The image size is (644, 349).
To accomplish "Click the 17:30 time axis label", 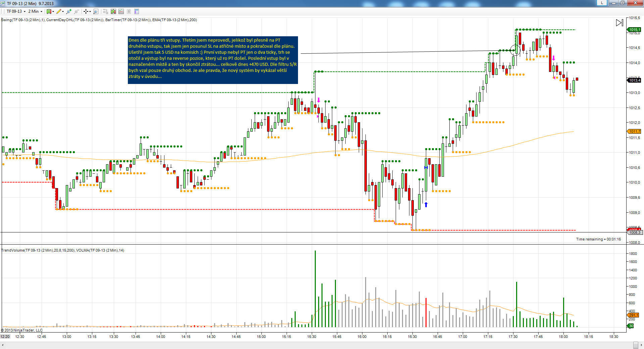I will [x=513, y=337].
